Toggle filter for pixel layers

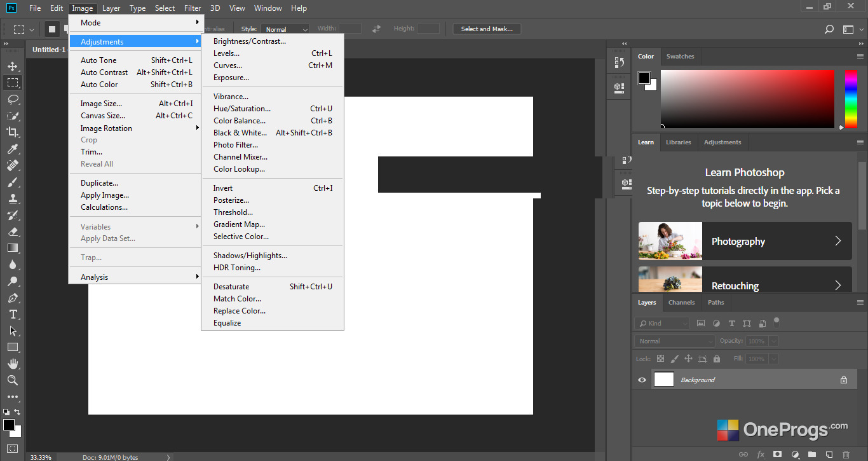pos(701,323)
